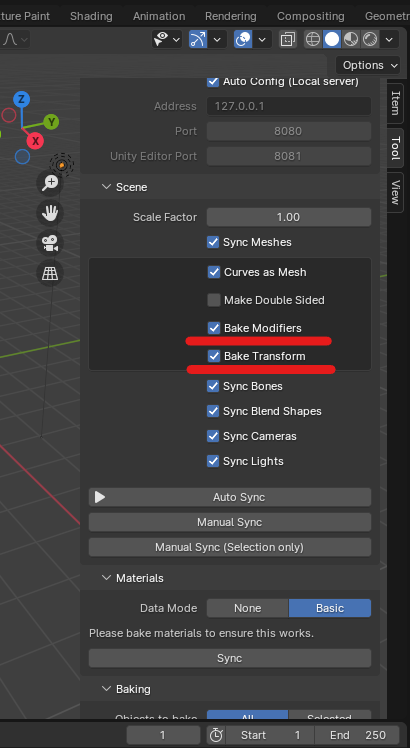Click the Manual Sync button
Screen dimensions: 410x748
click(230, 522)
